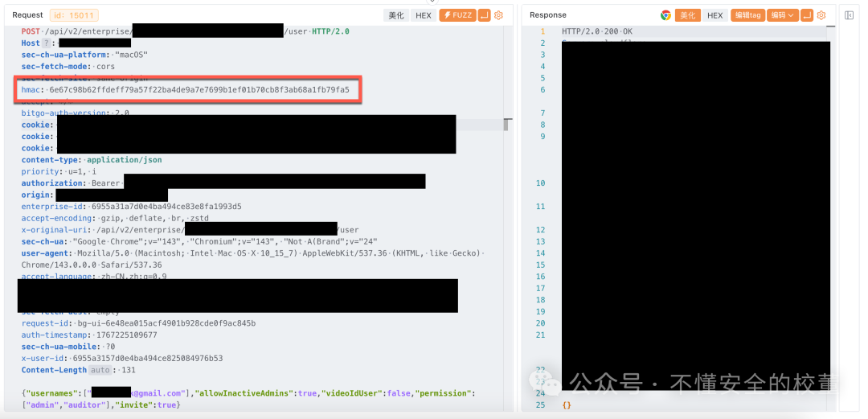This screenshot has width=868, height=419.
Task: Click the enterprise-id header value
Action: (x=166, y=206)
